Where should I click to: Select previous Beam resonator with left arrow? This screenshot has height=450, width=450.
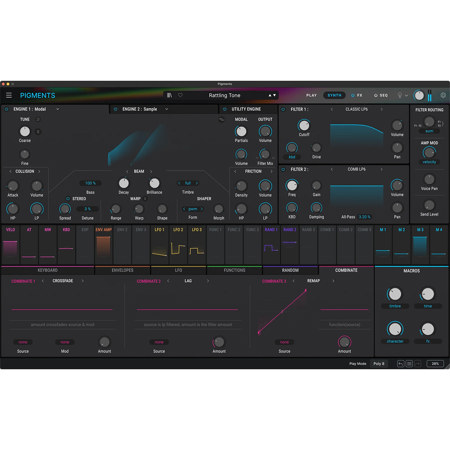127,171
